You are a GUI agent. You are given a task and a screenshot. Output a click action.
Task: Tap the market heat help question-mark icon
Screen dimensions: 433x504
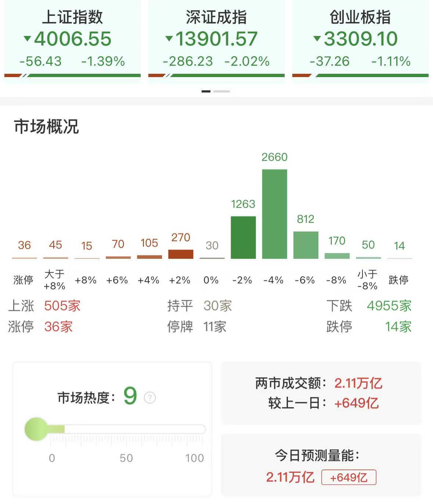[149, 398]
